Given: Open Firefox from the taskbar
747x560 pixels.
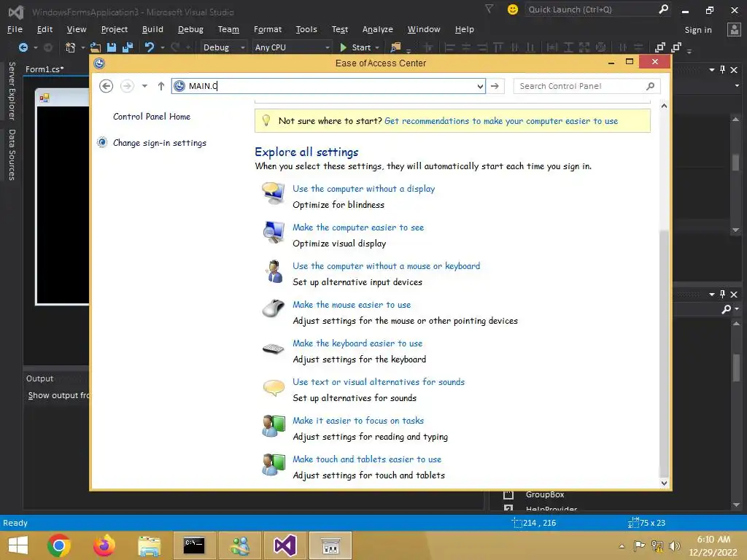Looking at the screenshot, I should click(x=104, y=545).
